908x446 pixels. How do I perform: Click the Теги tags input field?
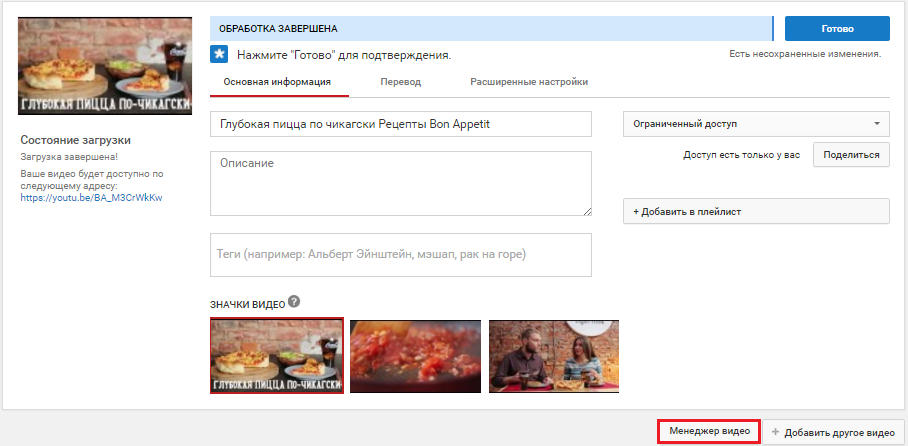tap(400, 255)
